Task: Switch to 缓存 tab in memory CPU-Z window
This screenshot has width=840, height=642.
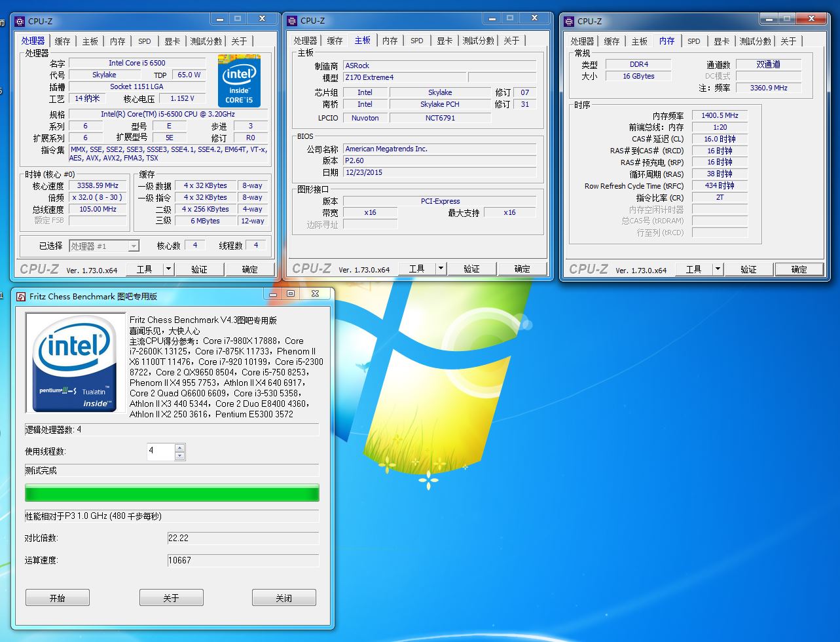Action: pyautogui.click(x=612, y=41)
